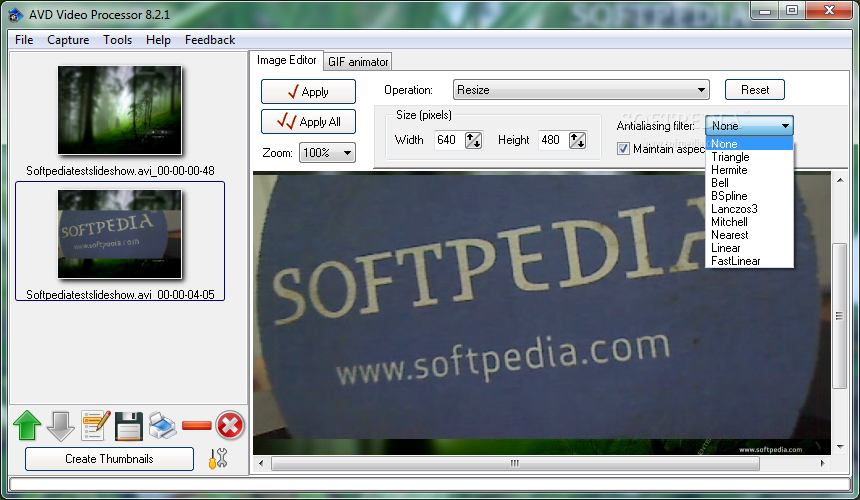Pick Bell from the filter list
Screen dimensions: 860x500
pyautogui.click(x=749, y=183)
